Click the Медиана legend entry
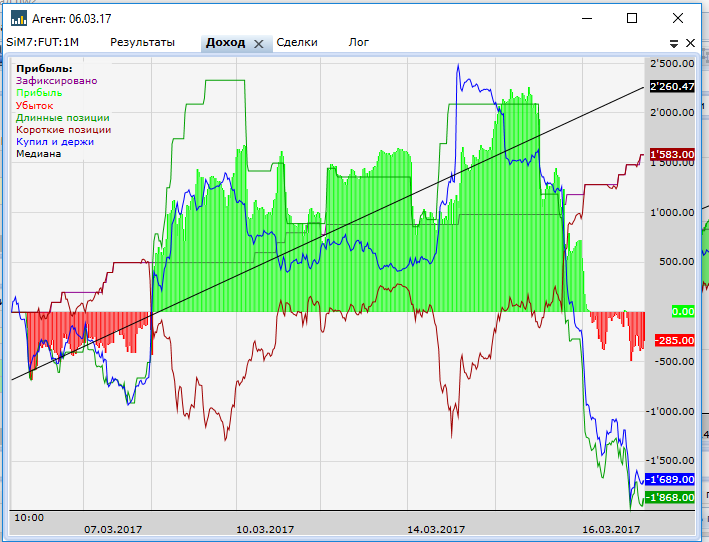The image size is (709, 542). [x=38, y=154]
